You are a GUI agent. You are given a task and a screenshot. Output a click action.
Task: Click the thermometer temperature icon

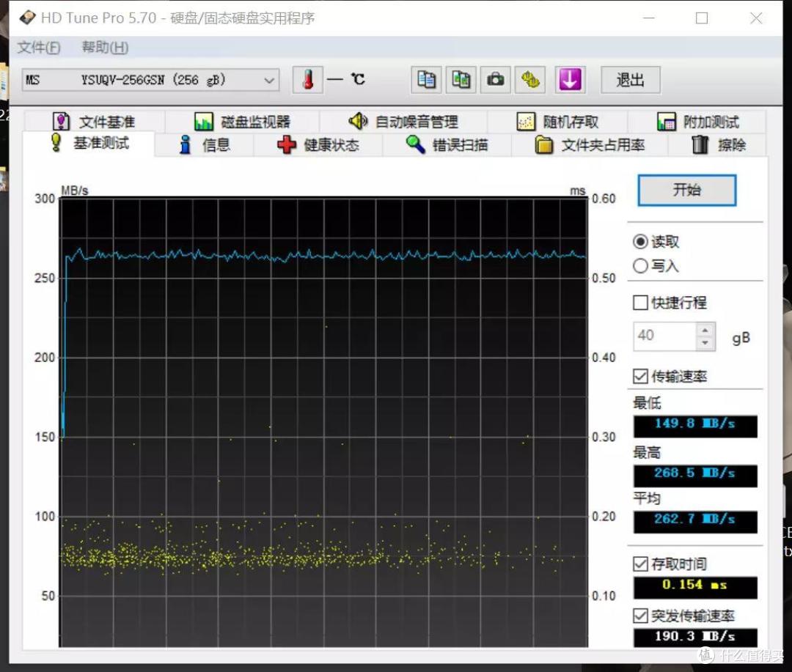[307, 80]
